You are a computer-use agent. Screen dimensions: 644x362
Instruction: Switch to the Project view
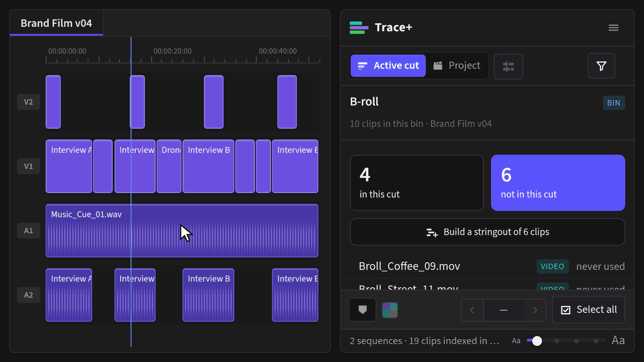pos(457,66)
